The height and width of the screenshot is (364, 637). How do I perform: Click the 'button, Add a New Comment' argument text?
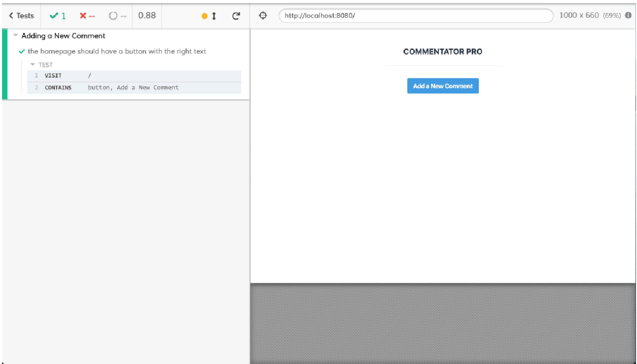133,88
